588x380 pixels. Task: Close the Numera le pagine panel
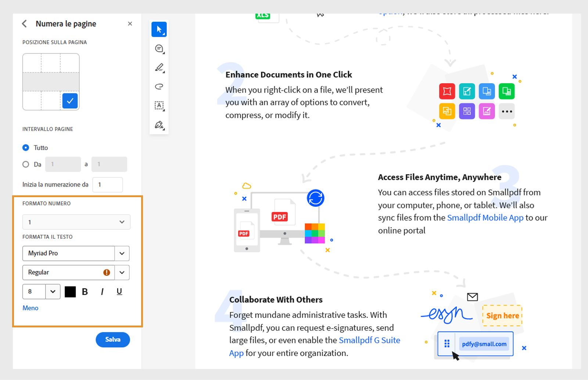(130, 24)
